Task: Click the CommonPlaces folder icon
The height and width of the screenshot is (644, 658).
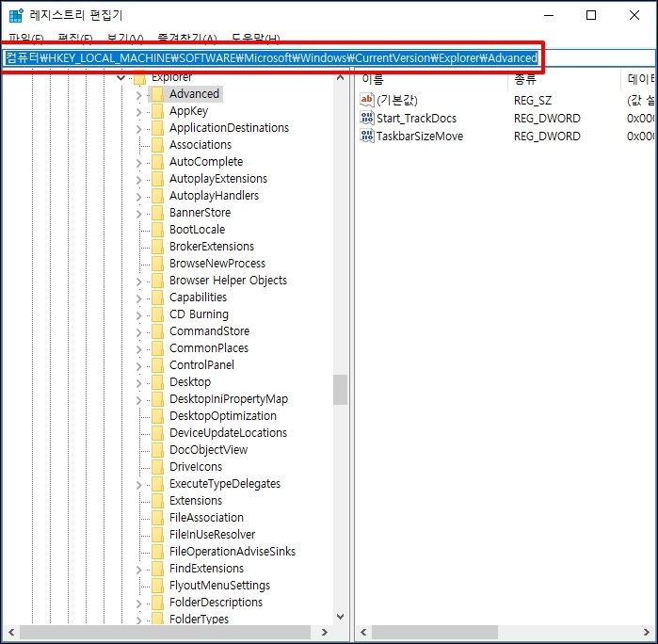Action: point(157,348)
